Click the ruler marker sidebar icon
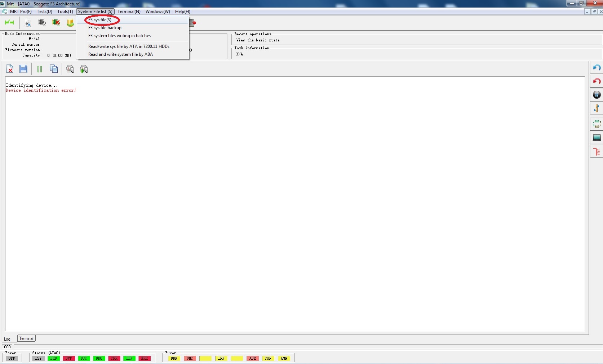The image size is (603, 364). coord(597,108)
